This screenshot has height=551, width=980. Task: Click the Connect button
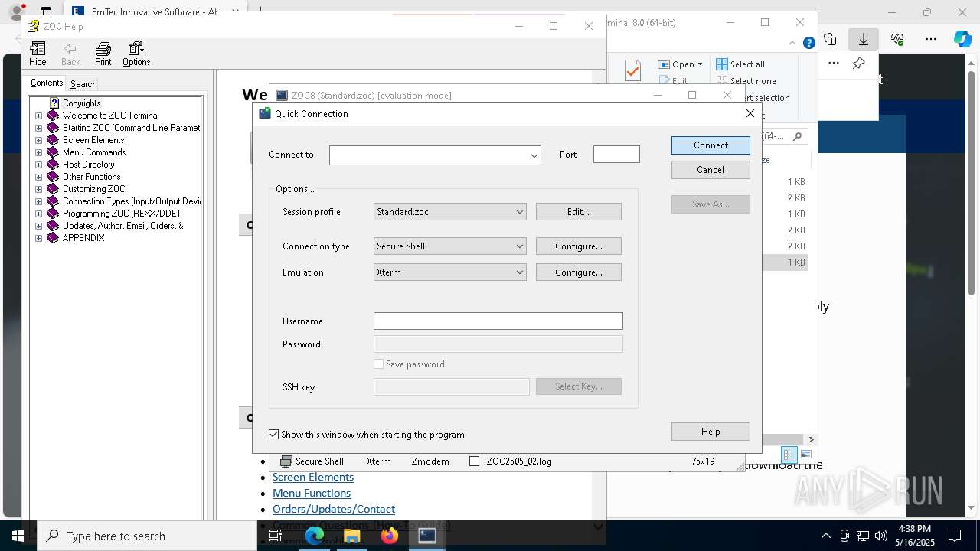pos(710,145)
